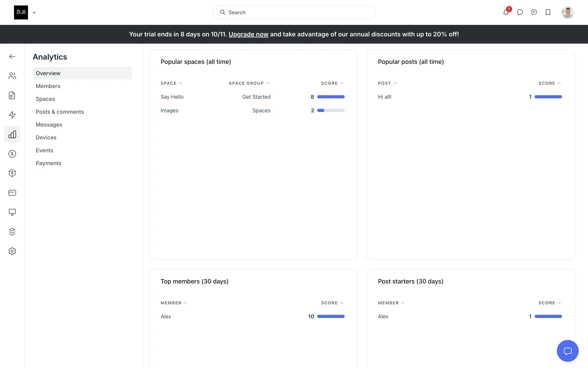
Task: Open the Devices analytics section
Action: pos(46,137)
